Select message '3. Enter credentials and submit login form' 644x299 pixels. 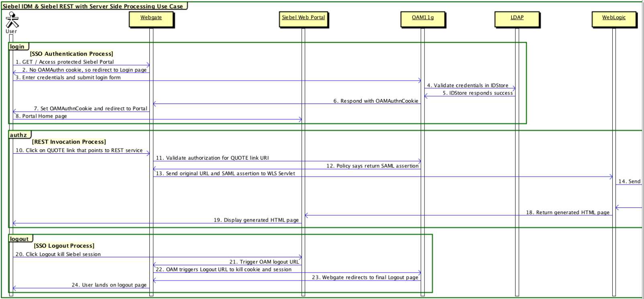click(x=68, y=77)
